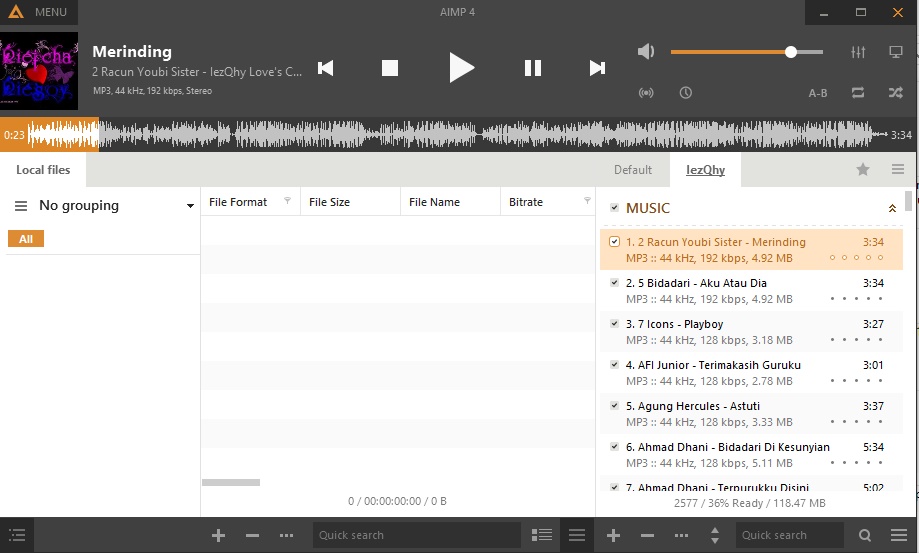
Task: Toggle the MUSIC group checkbox
Action: pyautogui.click(x=614, y=207)
